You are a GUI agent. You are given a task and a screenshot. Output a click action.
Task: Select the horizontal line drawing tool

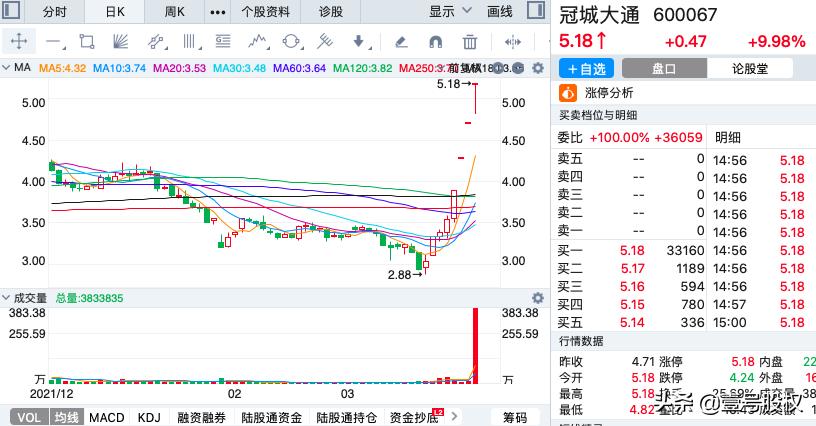pos(54,42)
